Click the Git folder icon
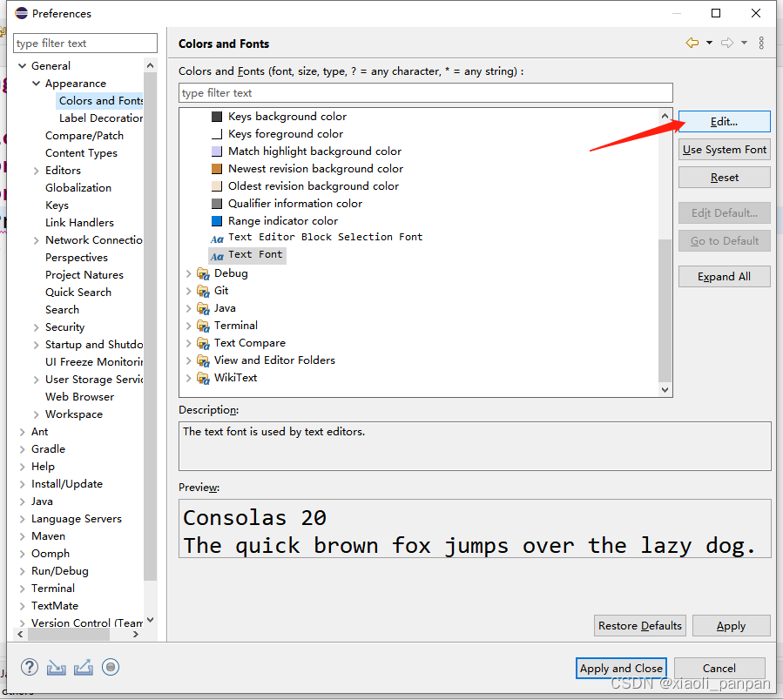This screenshot has height=700, width=783. (203, 291)
